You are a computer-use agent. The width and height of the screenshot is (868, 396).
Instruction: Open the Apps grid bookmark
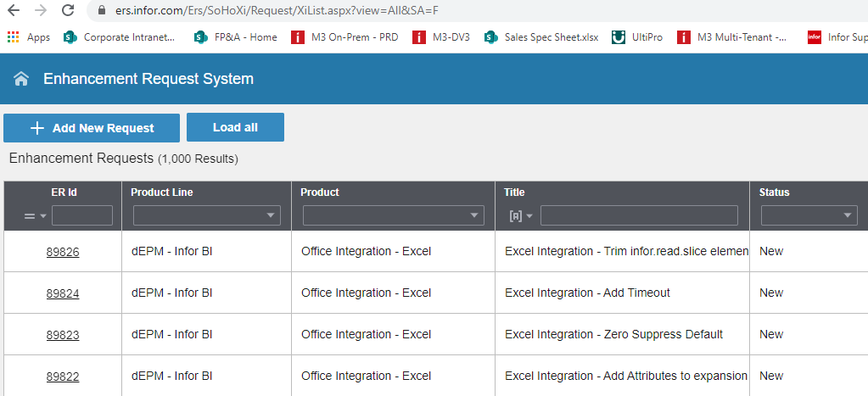pos(29,37)
